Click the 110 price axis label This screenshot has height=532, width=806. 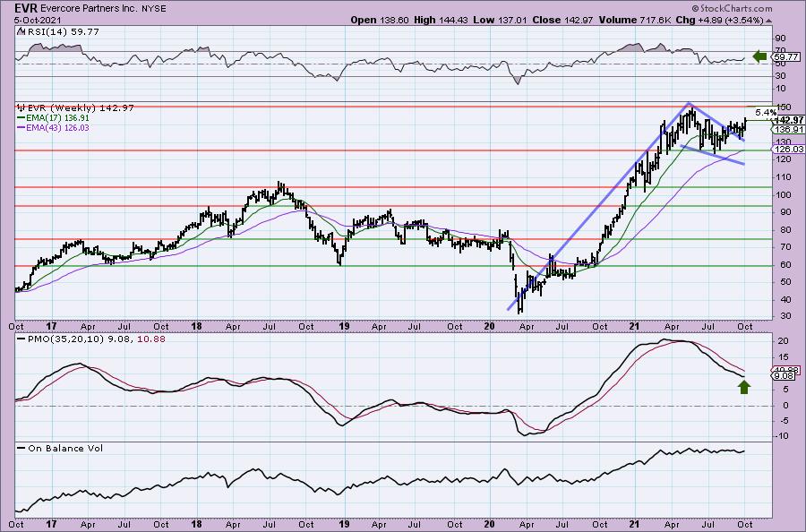click(784, 176)
